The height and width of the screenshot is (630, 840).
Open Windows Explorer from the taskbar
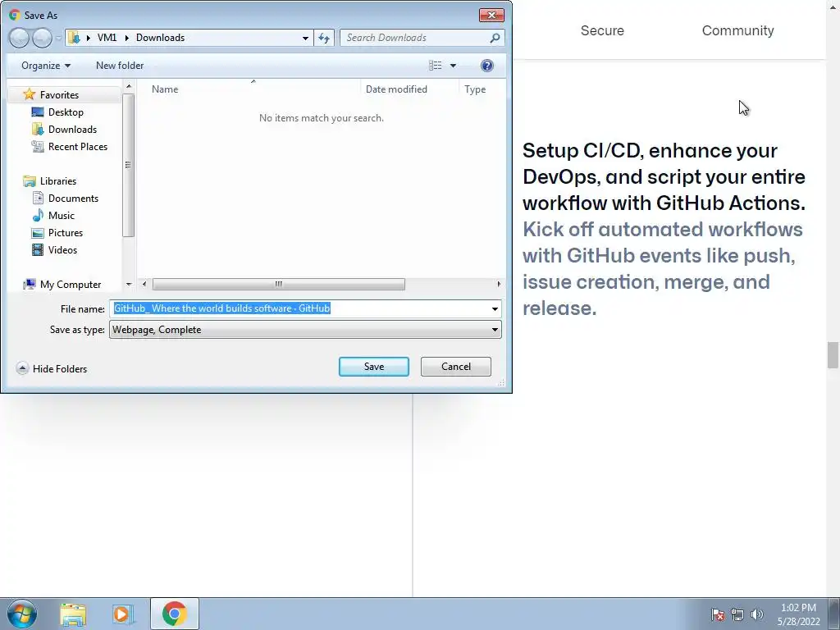point(73,614)
